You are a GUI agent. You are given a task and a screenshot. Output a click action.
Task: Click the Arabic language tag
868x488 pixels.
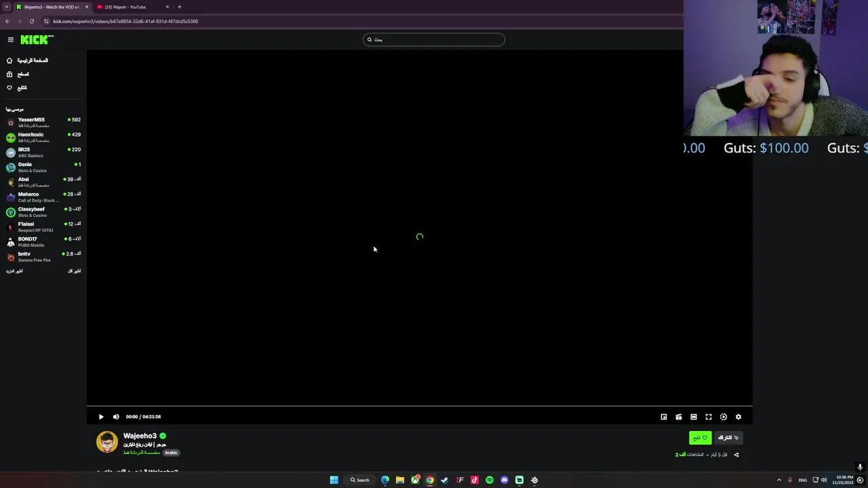[x=171, y=453]
